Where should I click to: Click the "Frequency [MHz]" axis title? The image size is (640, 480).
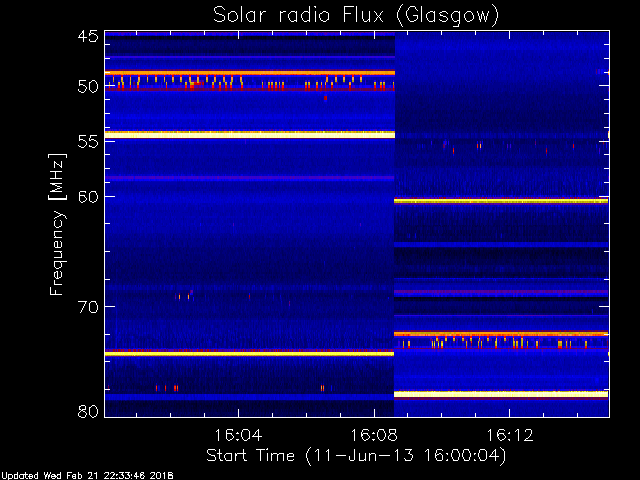click(x=57, y=224)
